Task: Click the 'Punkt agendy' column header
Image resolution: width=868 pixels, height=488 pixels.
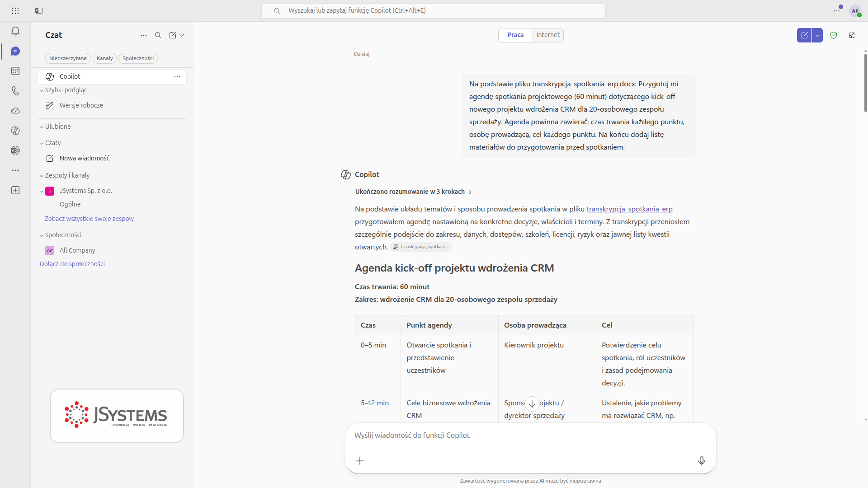Action: click(x=449, y=325)
